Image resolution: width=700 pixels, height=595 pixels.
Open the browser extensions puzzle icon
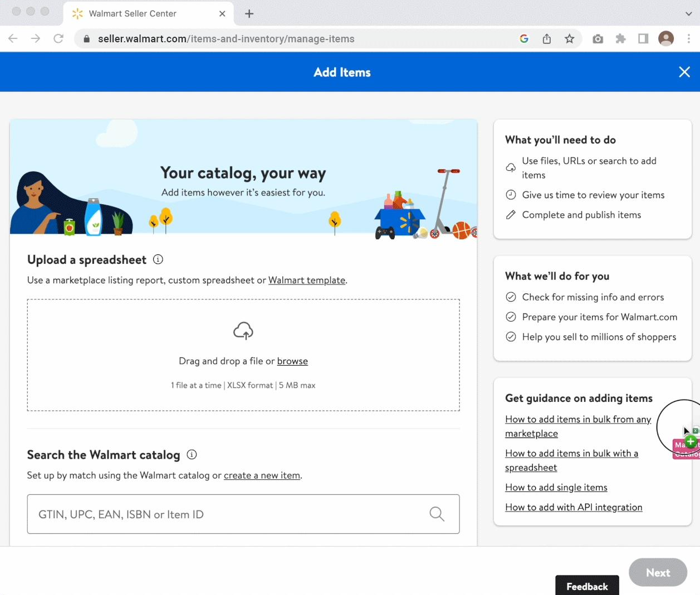[x=620, y=38]
